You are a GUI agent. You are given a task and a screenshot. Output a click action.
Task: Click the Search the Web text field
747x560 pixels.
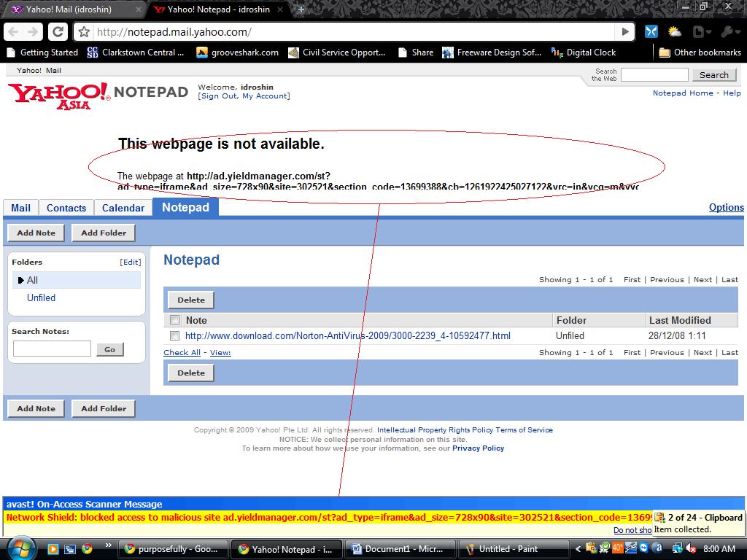click(x=654, y=75)
